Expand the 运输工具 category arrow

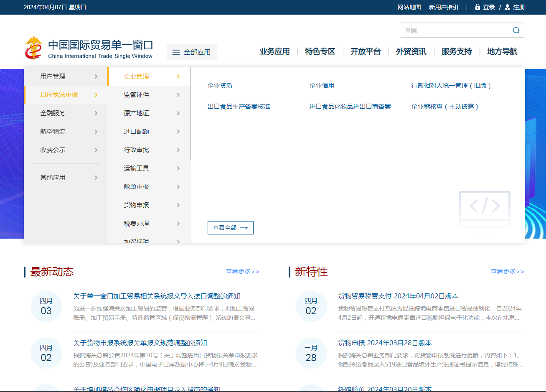click(178, 168)
